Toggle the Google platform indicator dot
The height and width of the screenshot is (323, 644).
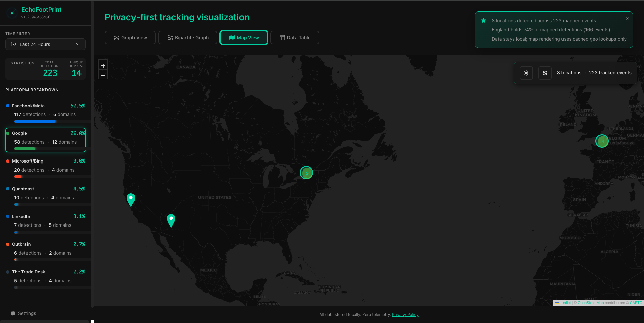coord(8,133)
